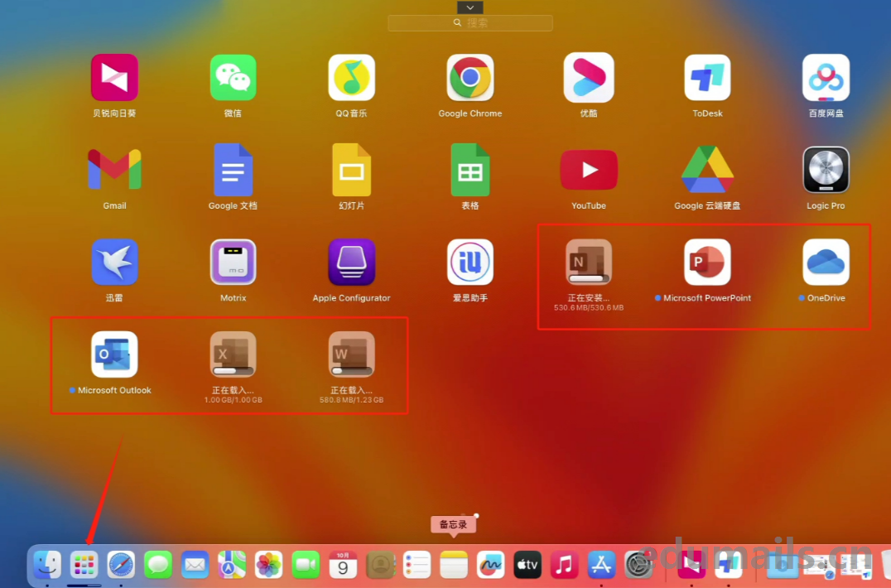This screenshot has height=588, width=891.
Task: Launch the Motrix download manager
Action: coord(233,263)
